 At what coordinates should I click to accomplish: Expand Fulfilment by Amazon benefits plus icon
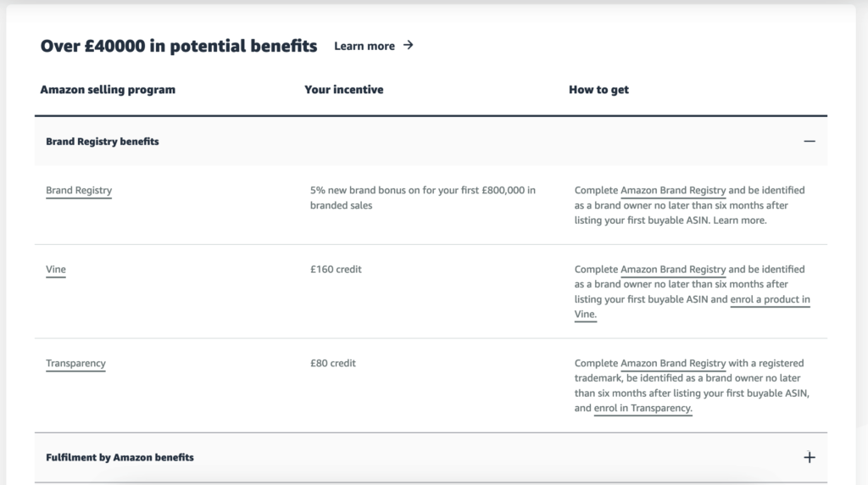click(809, 457)
